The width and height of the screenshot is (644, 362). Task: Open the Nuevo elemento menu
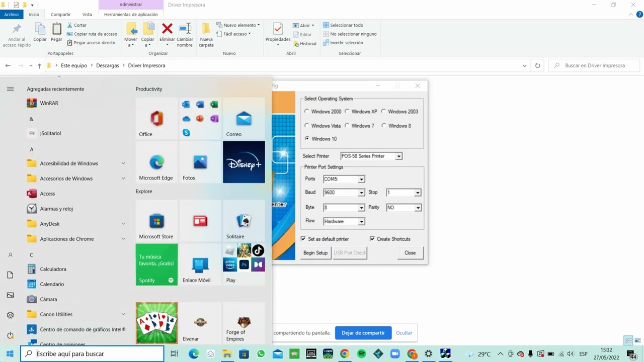[x=238, y=25]
